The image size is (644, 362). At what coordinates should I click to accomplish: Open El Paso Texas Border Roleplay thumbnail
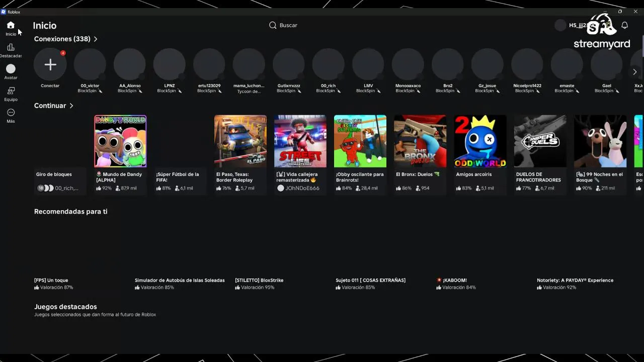coord(240,141)
